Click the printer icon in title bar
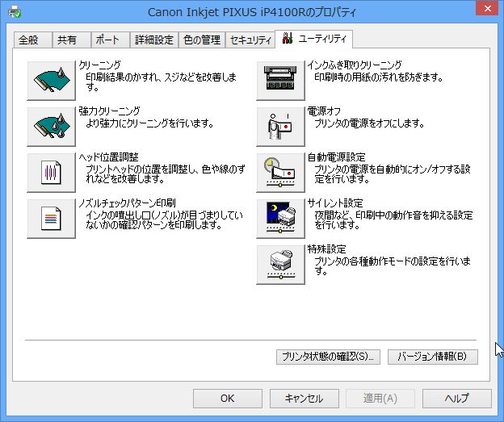 coord(15,12)
